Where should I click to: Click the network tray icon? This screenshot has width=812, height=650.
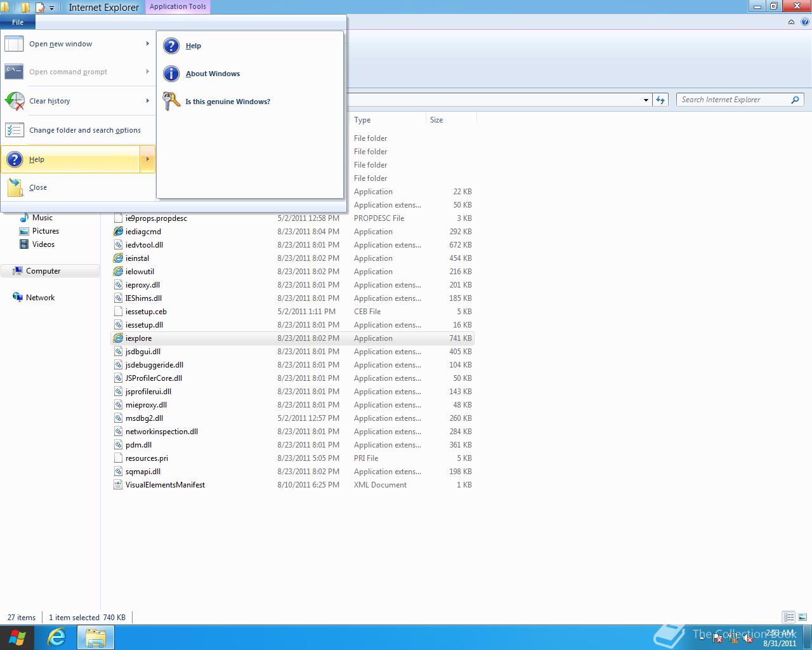coord(733,638)
